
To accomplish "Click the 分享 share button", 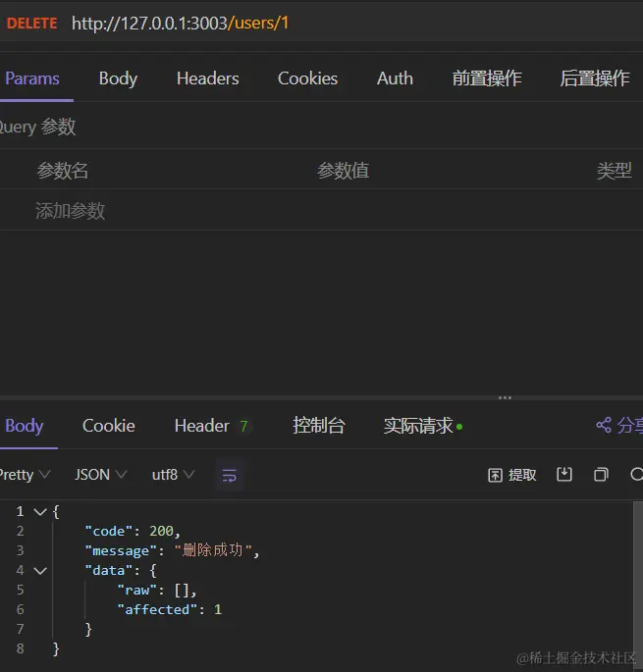I will pyautogui.click(x=619, y=426).
